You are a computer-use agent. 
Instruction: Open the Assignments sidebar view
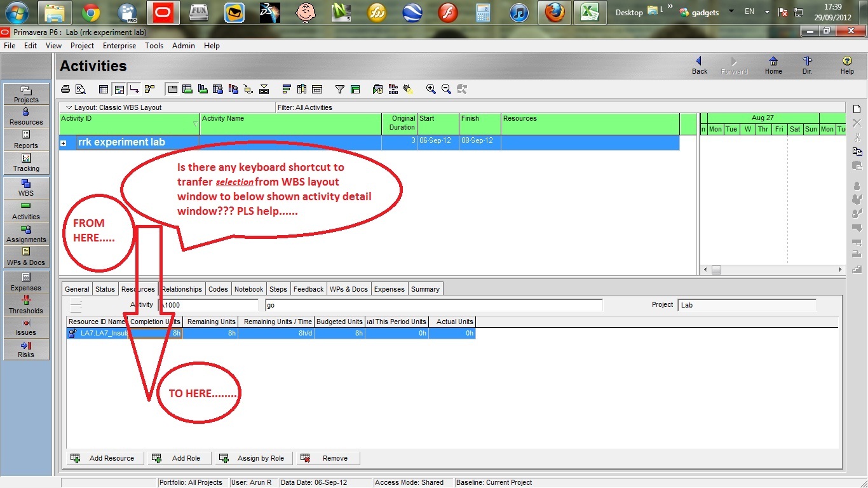click(x=26, y=234)
